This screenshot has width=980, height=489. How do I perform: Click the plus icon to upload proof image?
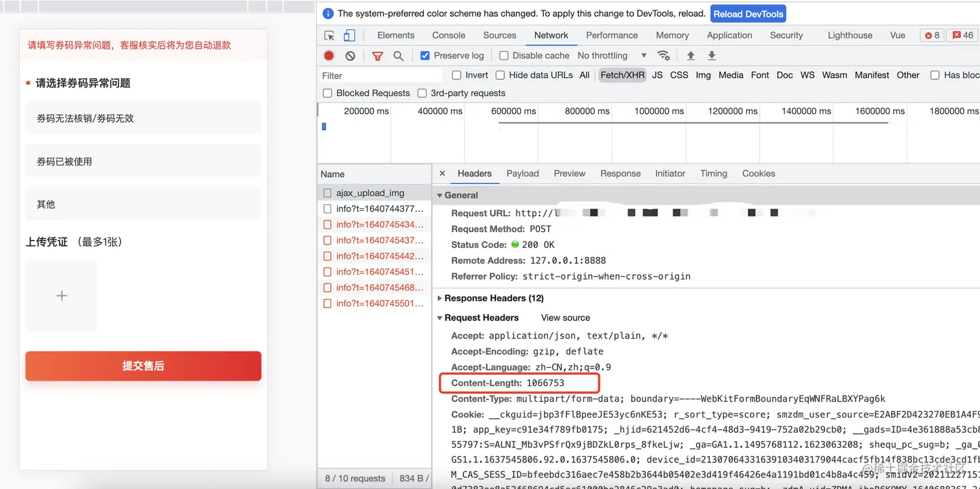point(62,296)
